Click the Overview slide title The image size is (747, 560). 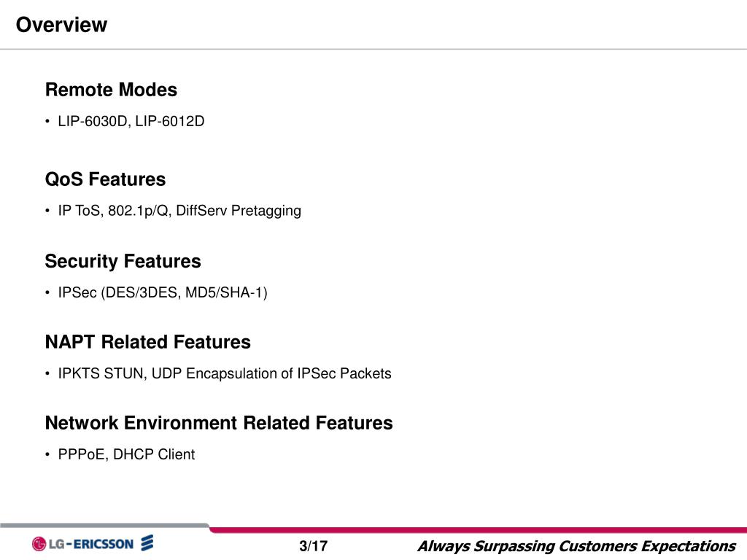click(61, 25)
